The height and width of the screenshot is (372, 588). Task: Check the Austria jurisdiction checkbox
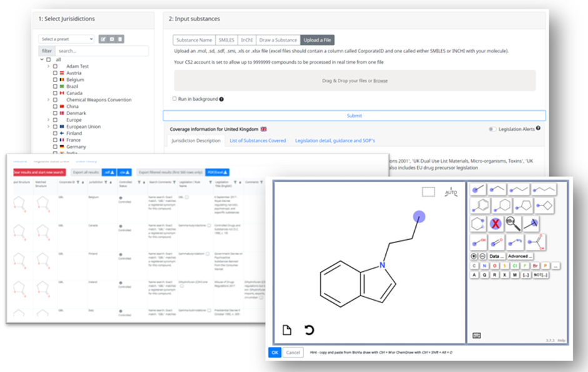55,73
